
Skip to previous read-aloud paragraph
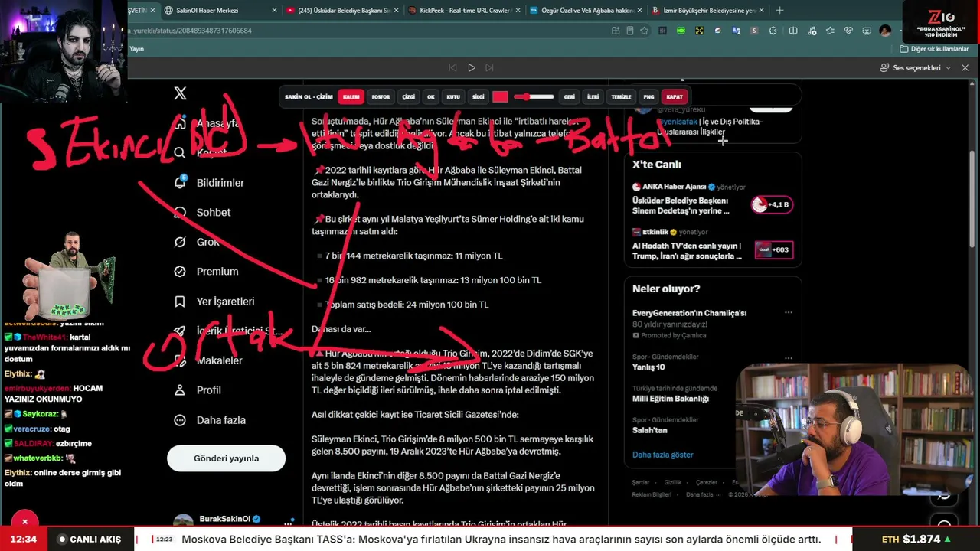[x=452, y=68]
